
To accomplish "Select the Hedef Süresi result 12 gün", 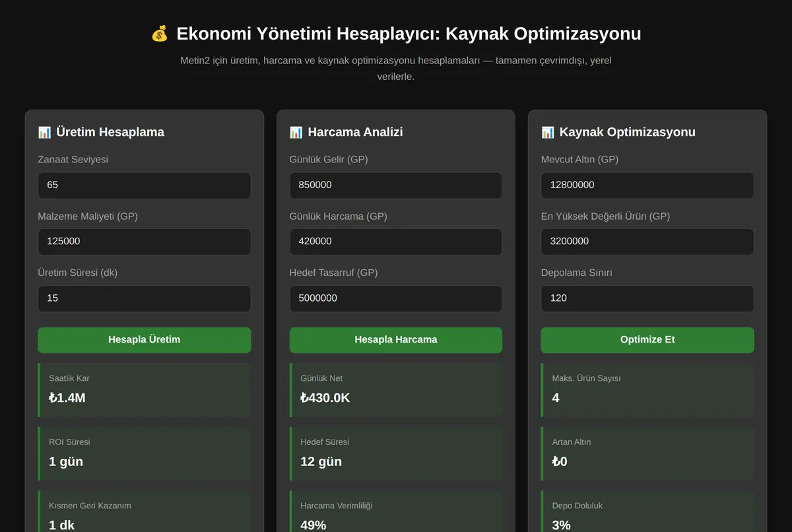I will tap(321, 461).
